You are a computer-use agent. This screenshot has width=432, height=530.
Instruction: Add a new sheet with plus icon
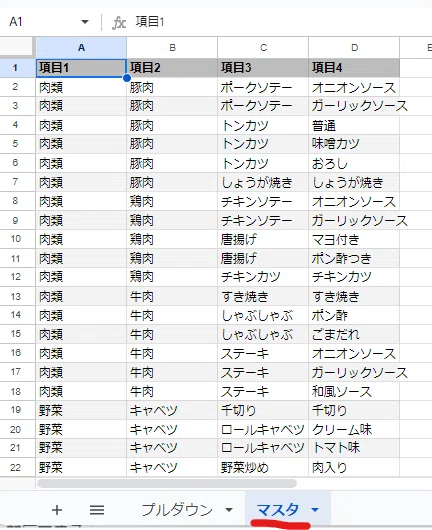tap(57, 509)
